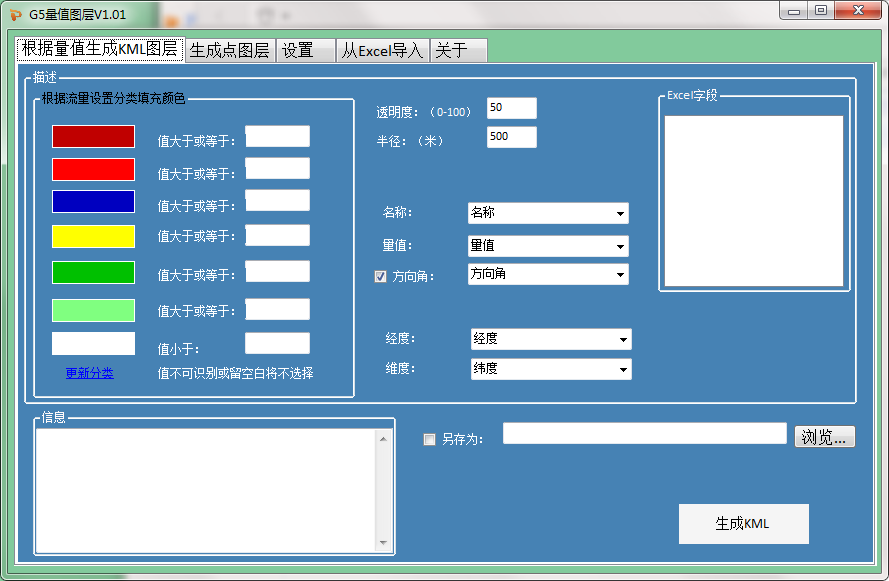Click the light green color swatch
889x581 pixels.
(x=93, y=310)
